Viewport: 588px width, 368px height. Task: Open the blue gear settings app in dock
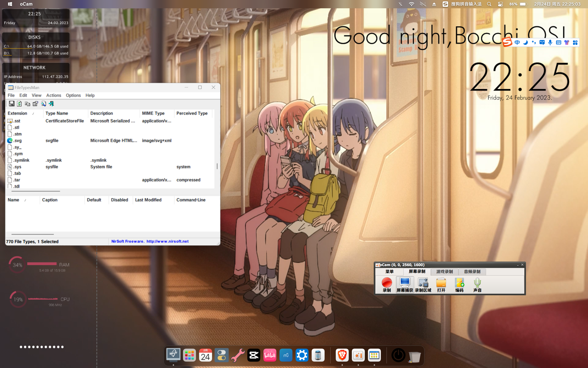coord(302,355)
